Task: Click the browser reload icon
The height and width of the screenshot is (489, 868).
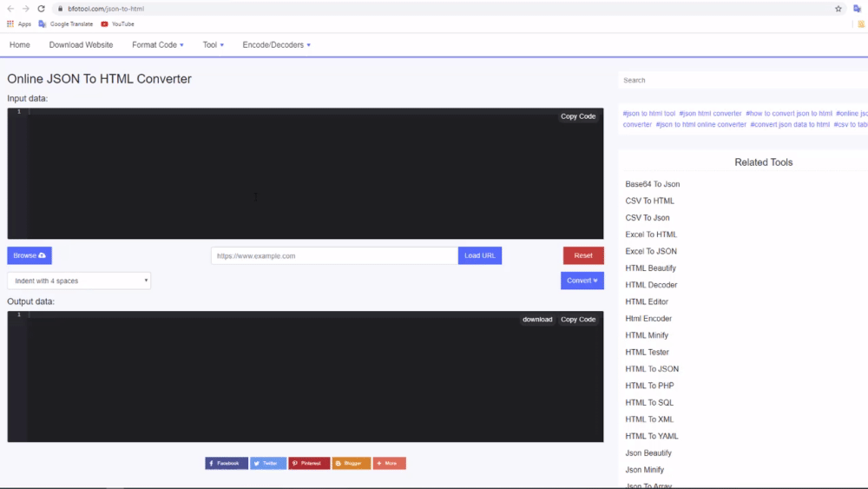Action: coord(41,9)
